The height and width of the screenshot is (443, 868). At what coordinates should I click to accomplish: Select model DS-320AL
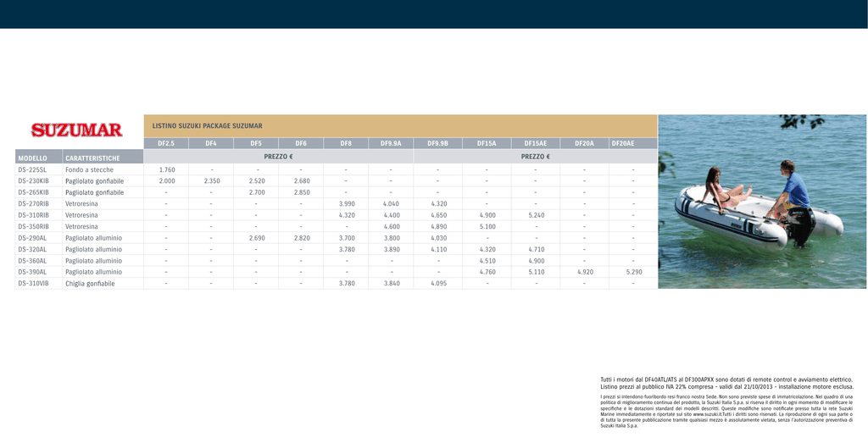[31, 249]
